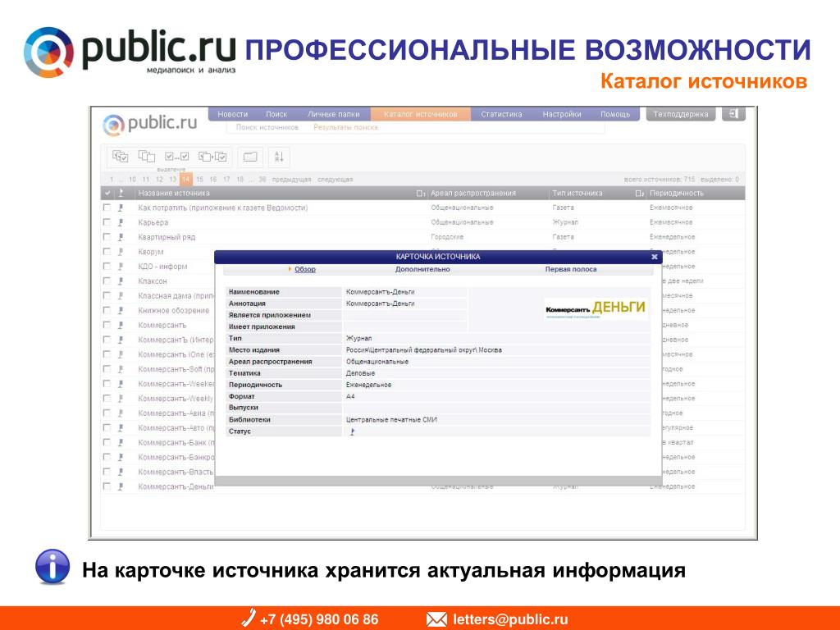Screen dimensions: 840x630
Task: Jump to the last page 36
Action: click(x=262, y=180)
